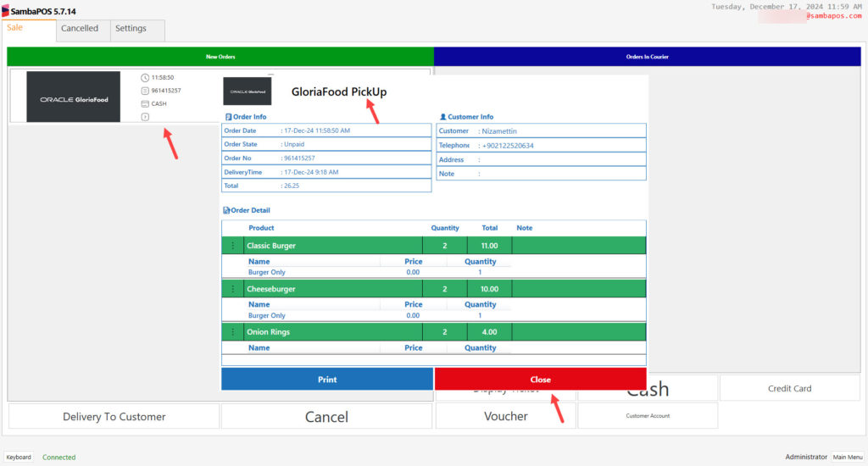
Task: Click the Order Info section icon
Action: point(228,117)
